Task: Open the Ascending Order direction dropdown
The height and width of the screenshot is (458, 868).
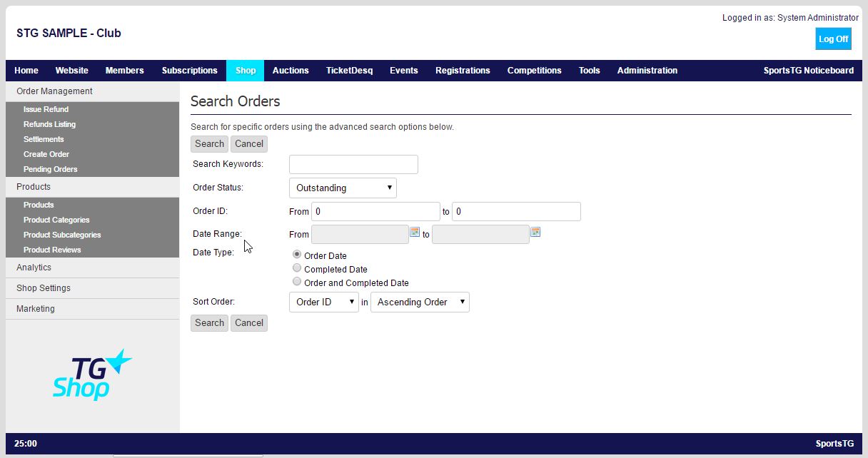Action: pos(420,302)
